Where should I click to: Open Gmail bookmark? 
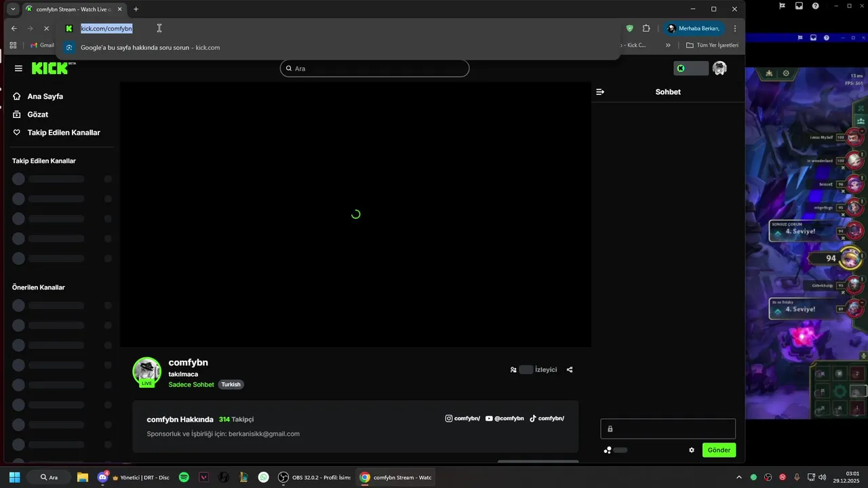pyautogui.click(x=42, y=45)
